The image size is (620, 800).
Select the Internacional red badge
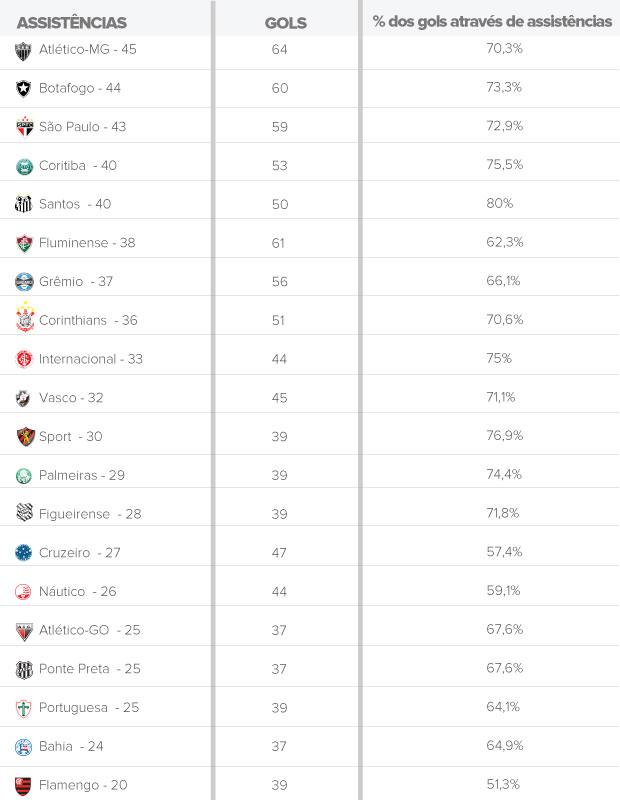click(x=24, y=359)
